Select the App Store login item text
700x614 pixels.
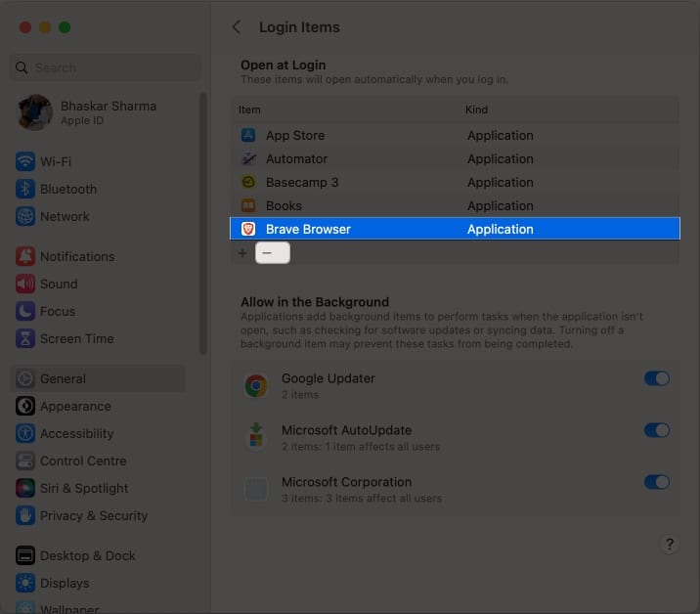click(x=295, y=135)
